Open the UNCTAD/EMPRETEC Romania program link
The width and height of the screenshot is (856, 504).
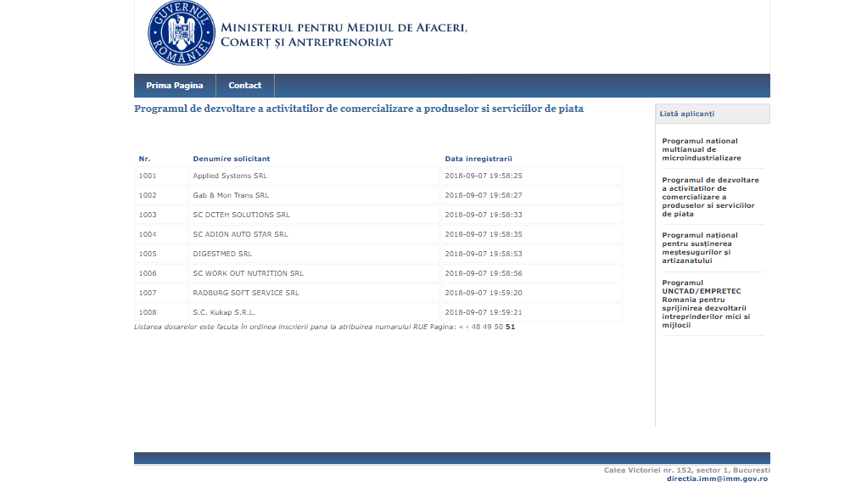coord(708,304)
